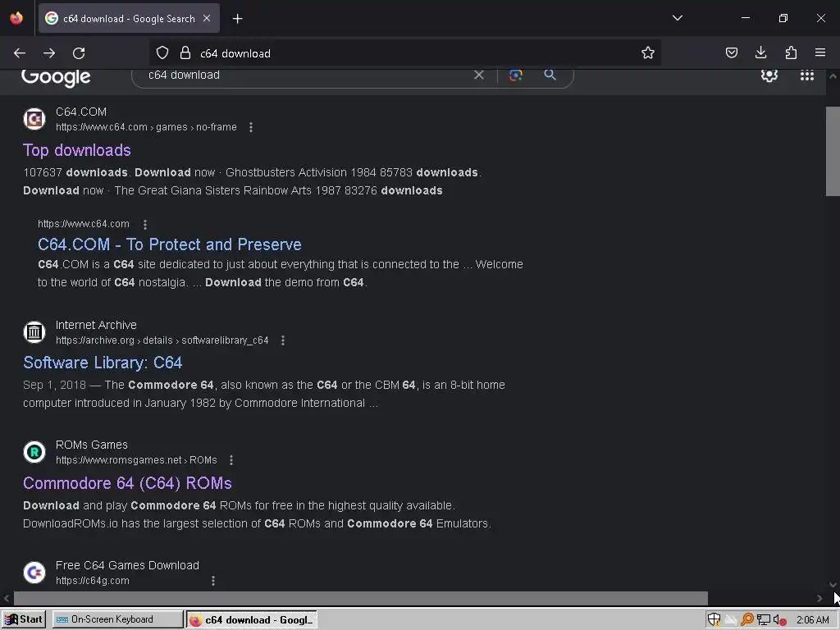Open more options for C64.COM no-frame result
Viewport: 840px width, 630px height.
point(251,127)
